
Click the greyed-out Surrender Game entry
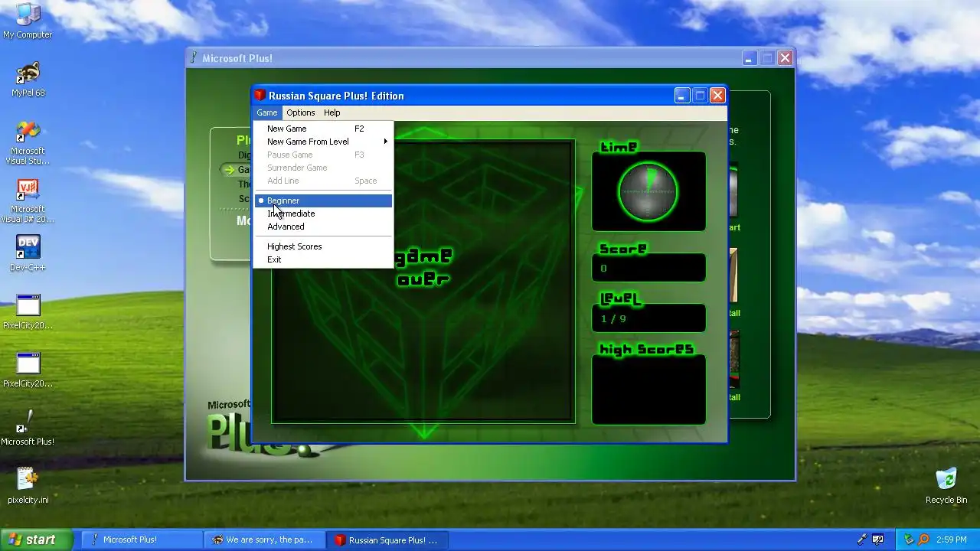(323, 168)
